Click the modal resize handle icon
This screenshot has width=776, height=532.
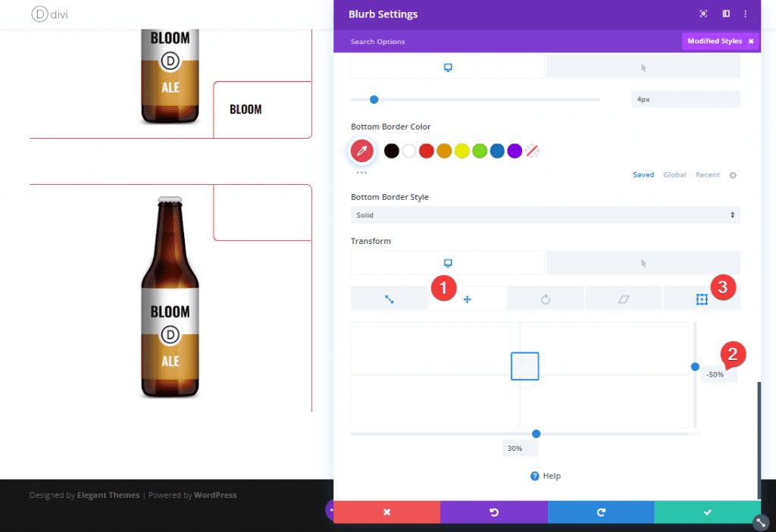click(x=761, y=522)
